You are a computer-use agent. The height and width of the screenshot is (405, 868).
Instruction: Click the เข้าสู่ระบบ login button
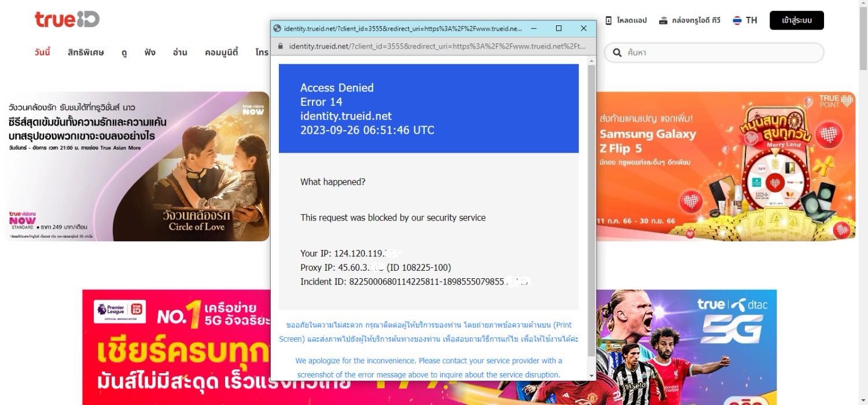point(796,20)
